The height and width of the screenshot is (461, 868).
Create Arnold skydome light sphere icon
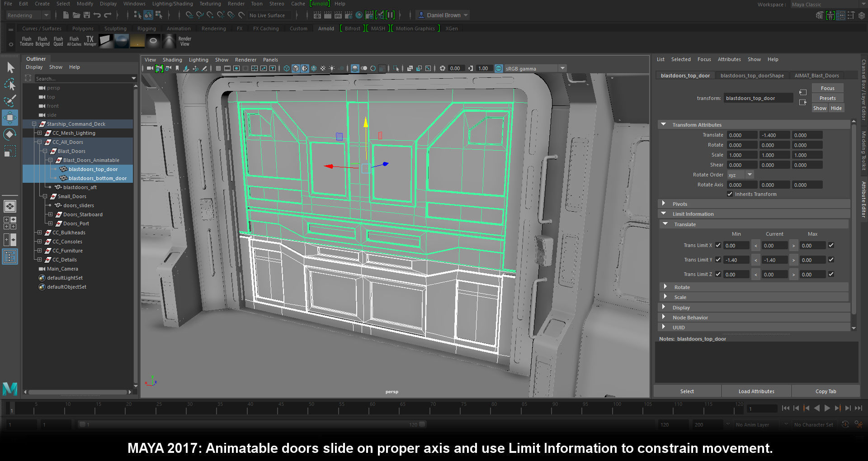coord(122,42)
